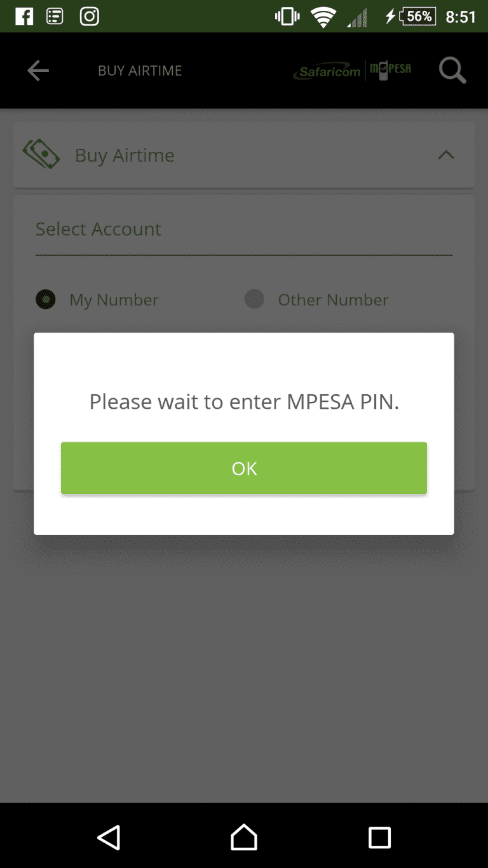Tap the Buy Airtime section header
Screen dimensions: 488x868
click(x=244, y=155)
